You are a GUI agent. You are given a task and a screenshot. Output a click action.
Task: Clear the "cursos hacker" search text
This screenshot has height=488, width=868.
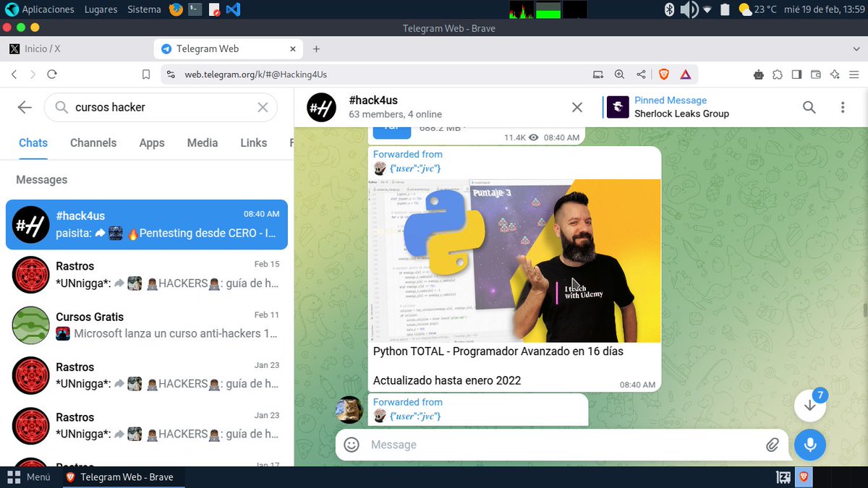263,107
